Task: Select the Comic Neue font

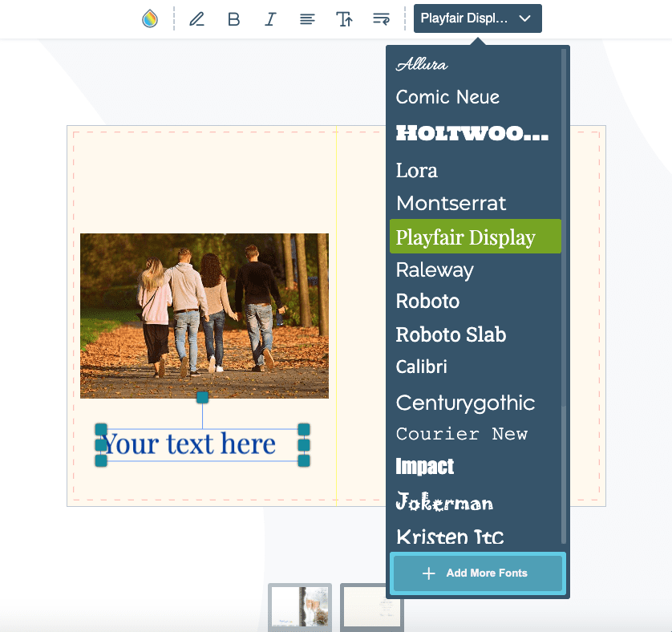Action: point(447,97)
